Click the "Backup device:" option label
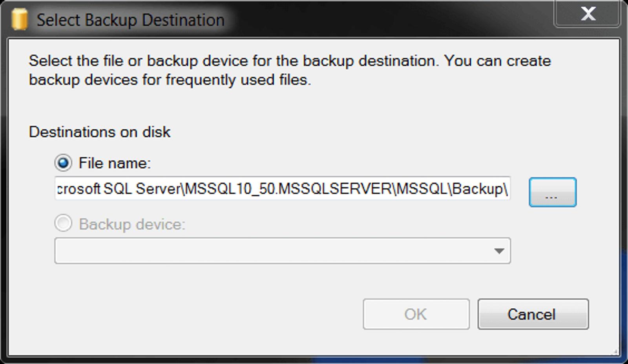Screen dimensions: 628x364 [x=132, y=224]
